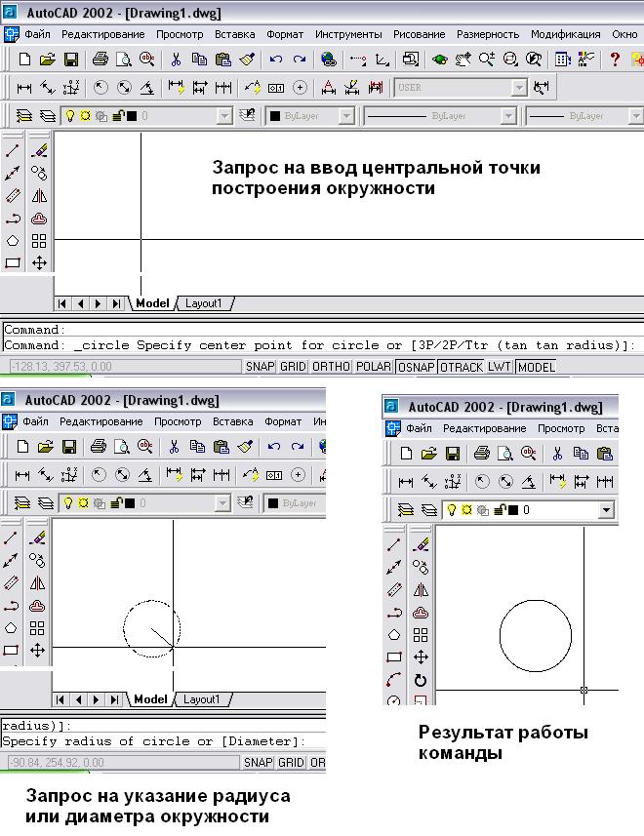The image size is (644, 836).
Task: Toggle MODEL space button in the top window
Action: point(537,367)
